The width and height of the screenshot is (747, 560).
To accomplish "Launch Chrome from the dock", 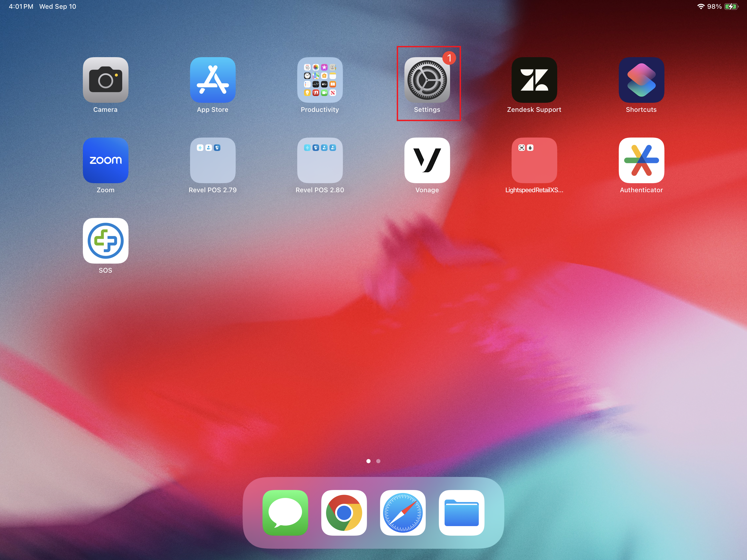I will click(344, 513).
